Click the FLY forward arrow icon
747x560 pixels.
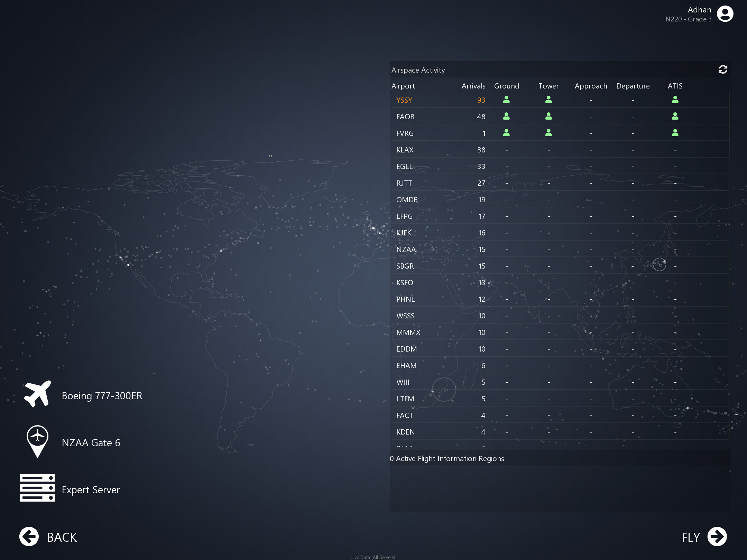point(717,536)
